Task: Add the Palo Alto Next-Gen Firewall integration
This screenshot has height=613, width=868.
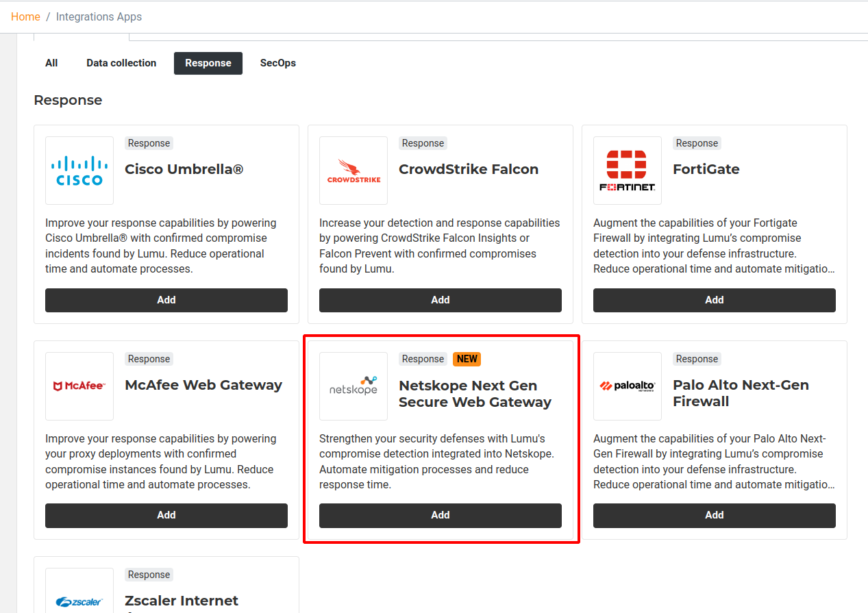Action: 715,516
